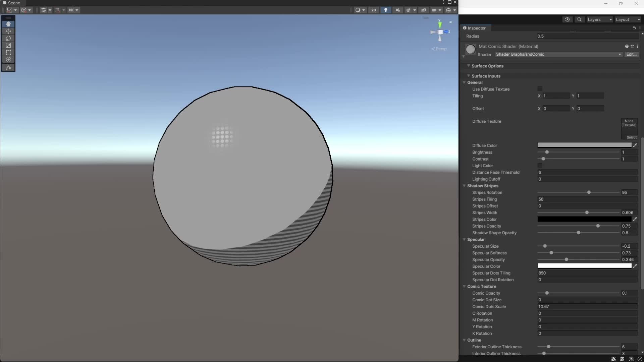Click the scene shading mode sphere icon

pos(358,10)
